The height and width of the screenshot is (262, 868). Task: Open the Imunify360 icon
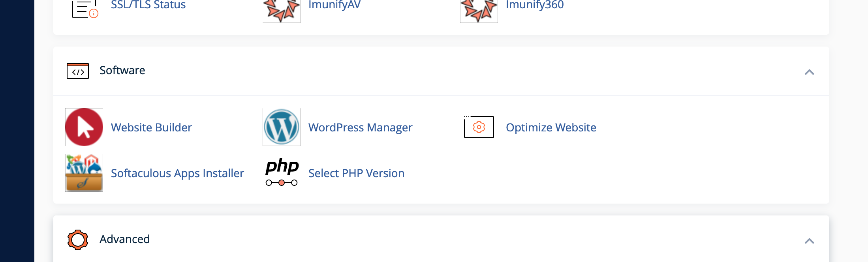479,11
